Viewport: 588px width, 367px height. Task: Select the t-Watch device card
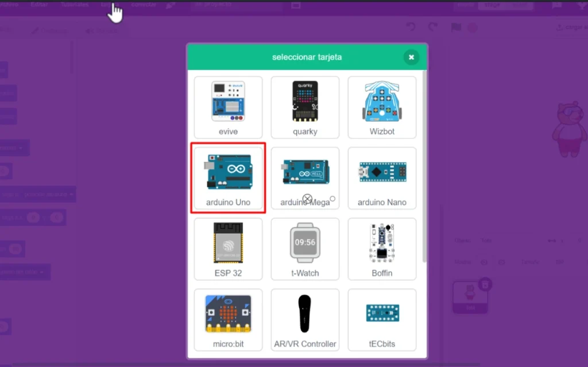pyautogui.click(x=305, y=249)
